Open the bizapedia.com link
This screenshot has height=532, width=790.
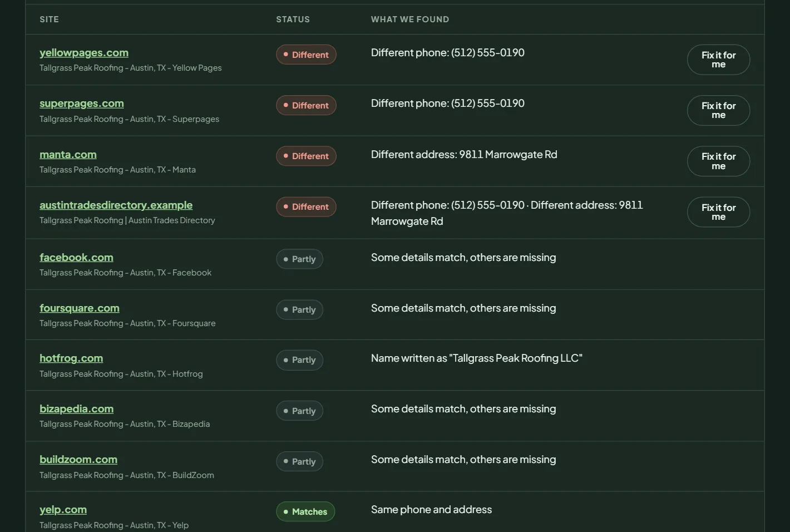coord(76,409)
